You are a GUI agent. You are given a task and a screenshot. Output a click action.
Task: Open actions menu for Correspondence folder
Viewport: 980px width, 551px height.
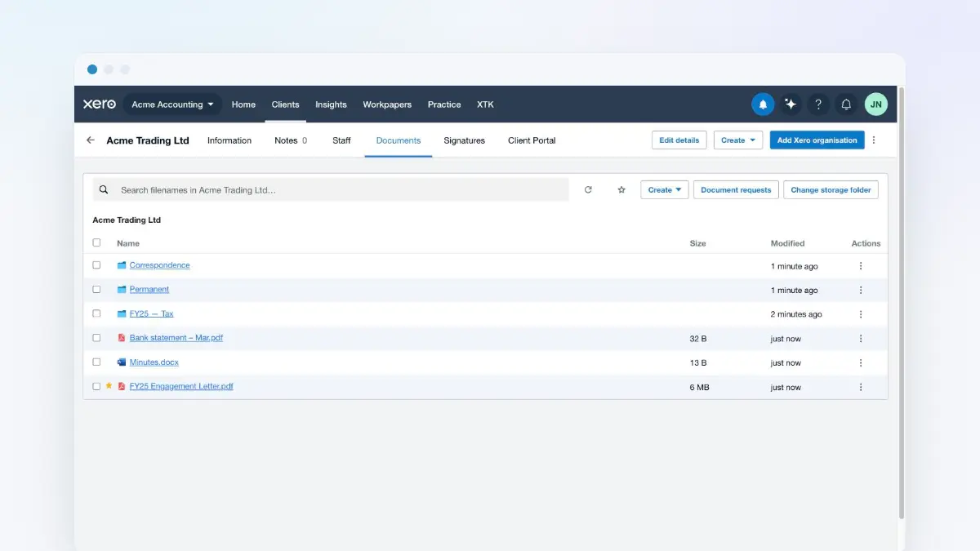click(x=861, y=266)
